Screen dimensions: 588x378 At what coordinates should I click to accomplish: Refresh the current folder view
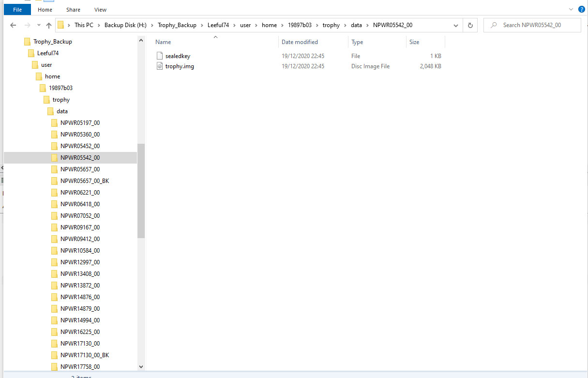(470, 25)
